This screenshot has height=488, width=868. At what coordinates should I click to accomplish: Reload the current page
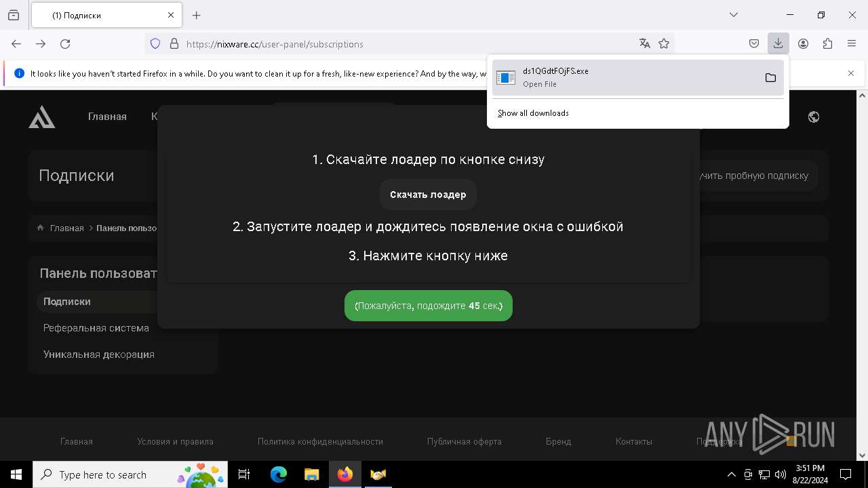pyautogui.click(x=65, y=44)
